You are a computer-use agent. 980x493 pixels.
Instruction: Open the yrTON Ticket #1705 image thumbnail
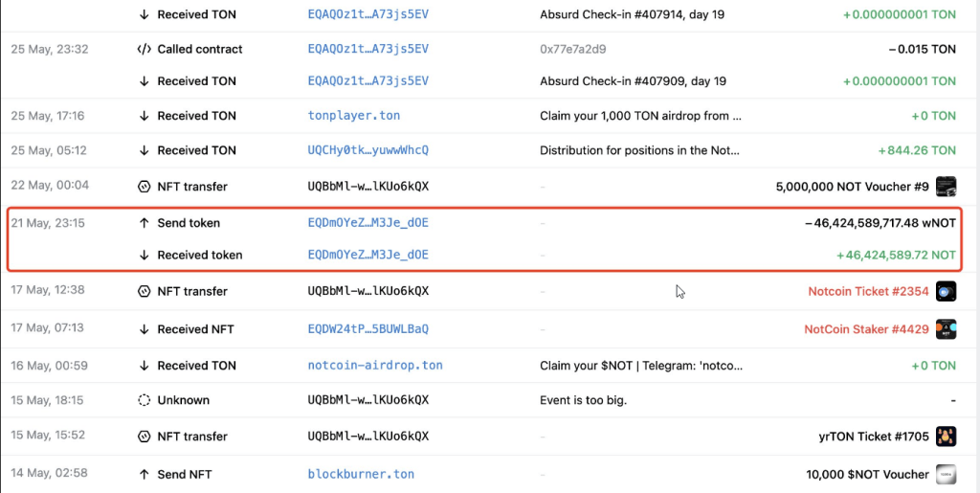pyautogui.click(x=946, y=437)
